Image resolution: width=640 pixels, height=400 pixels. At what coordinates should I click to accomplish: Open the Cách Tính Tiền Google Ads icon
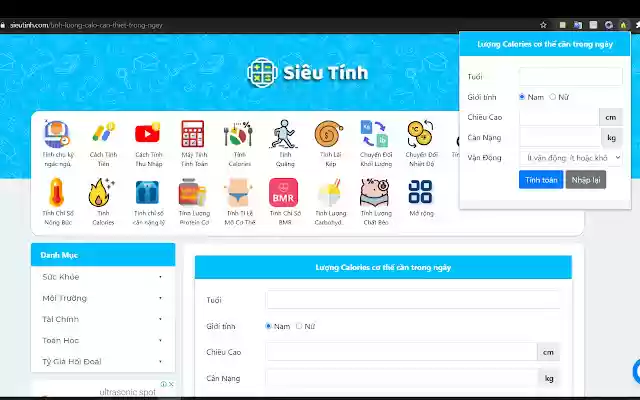pyautogui.click(x=103, y=133)
